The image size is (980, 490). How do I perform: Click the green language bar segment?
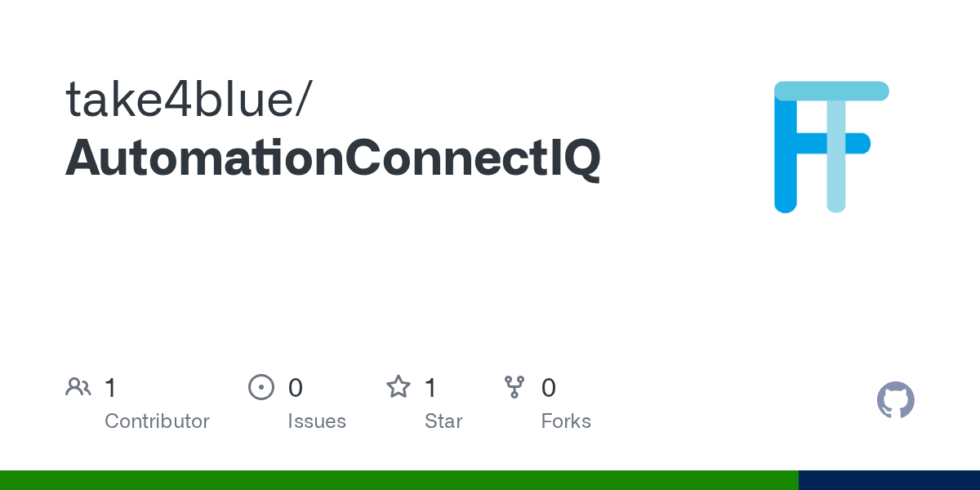pyautogui.click(x=399, y=480)
